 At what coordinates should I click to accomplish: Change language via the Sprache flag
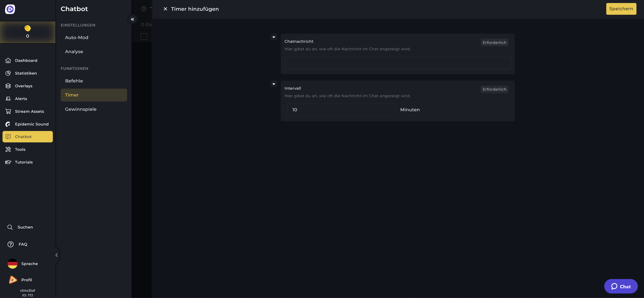[x=13, y=263]
